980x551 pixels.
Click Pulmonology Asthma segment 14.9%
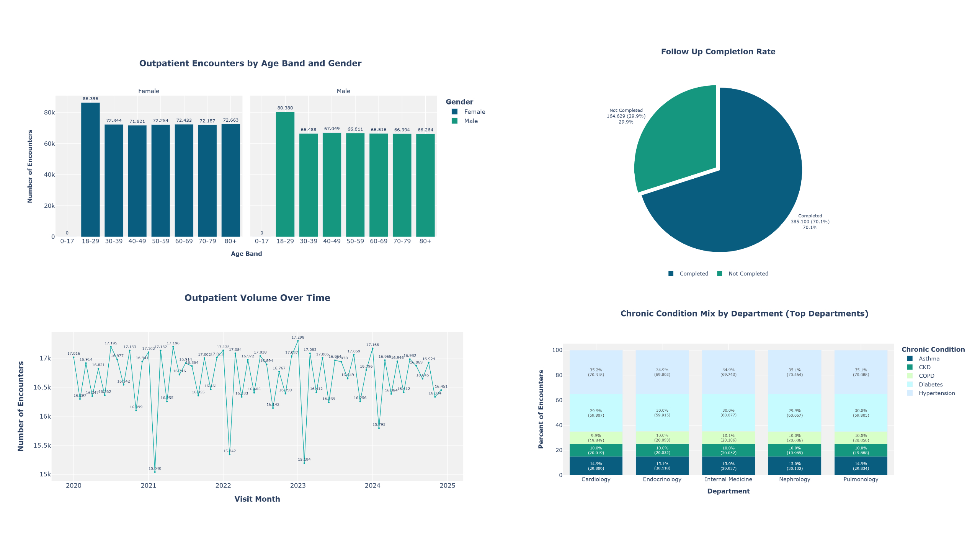(x=861, y=466)
